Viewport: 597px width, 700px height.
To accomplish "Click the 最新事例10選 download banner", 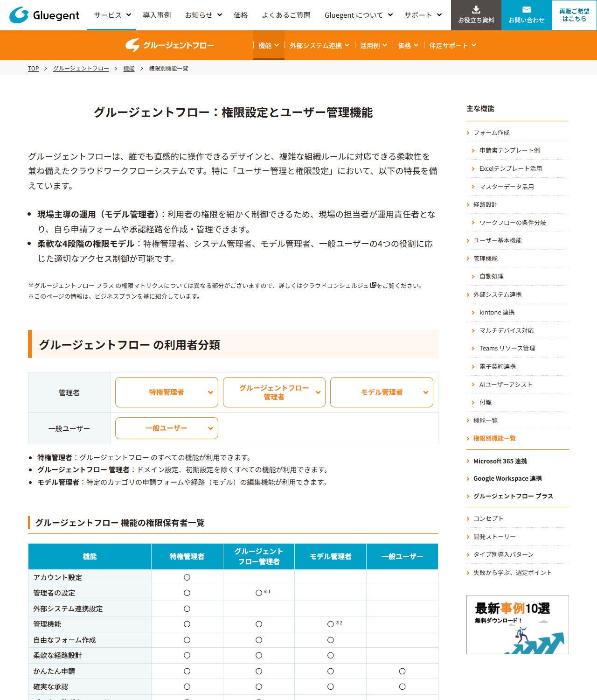I will (x=518, y=625).
